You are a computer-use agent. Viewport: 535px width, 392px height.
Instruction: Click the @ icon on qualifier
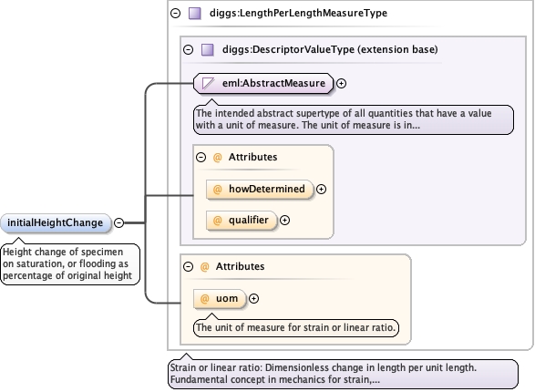(217, 220)
